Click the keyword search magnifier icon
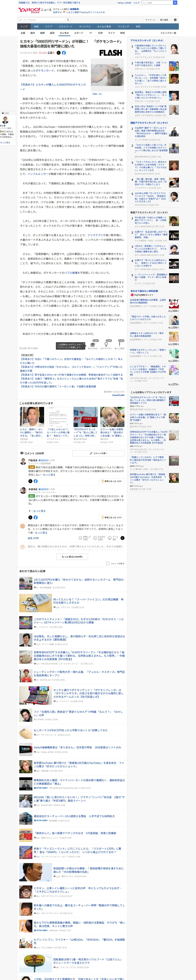The image size is (196, 980). pyautogui.click(x=68, y=20)
